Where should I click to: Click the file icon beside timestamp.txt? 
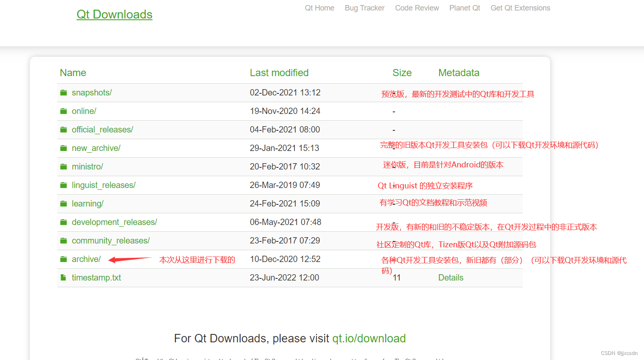(63, 278)
